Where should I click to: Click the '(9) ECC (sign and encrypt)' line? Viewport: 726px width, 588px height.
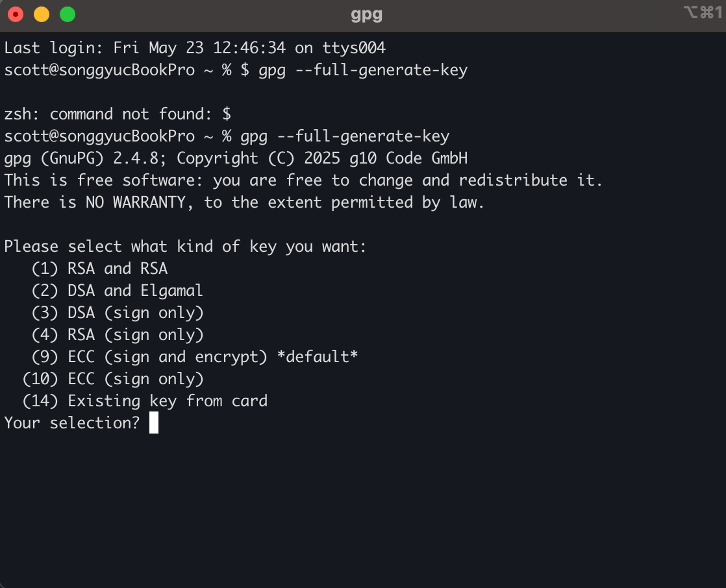point(149,357)
